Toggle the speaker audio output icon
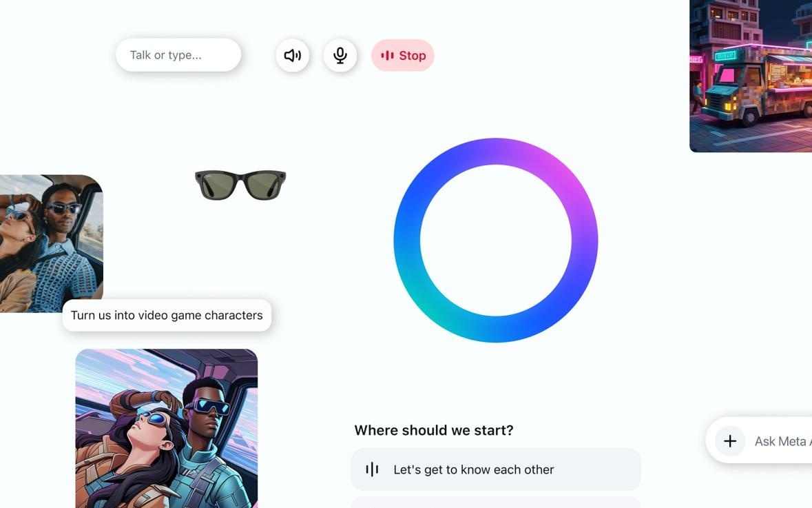This screenshot has width=812, height=508. tap(293, 55)
